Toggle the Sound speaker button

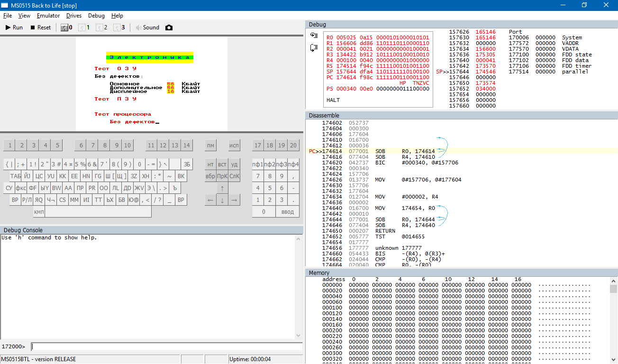coord(147,27)
